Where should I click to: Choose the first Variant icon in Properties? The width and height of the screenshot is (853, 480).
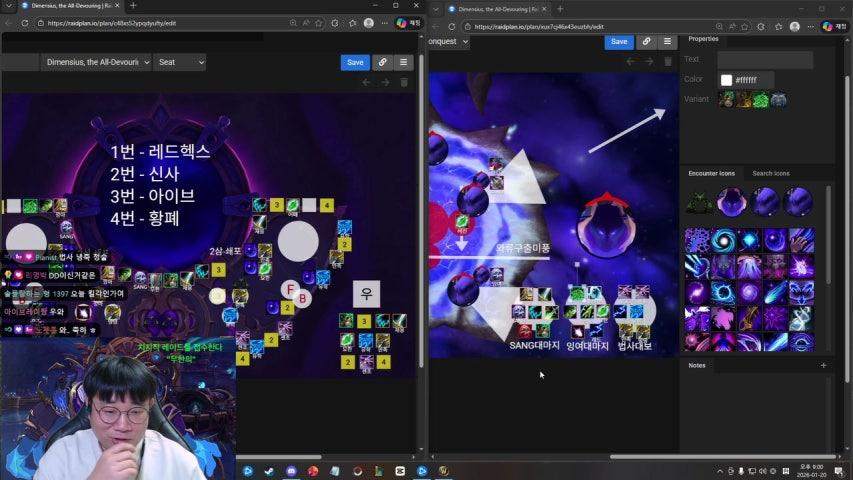point(726,99)
